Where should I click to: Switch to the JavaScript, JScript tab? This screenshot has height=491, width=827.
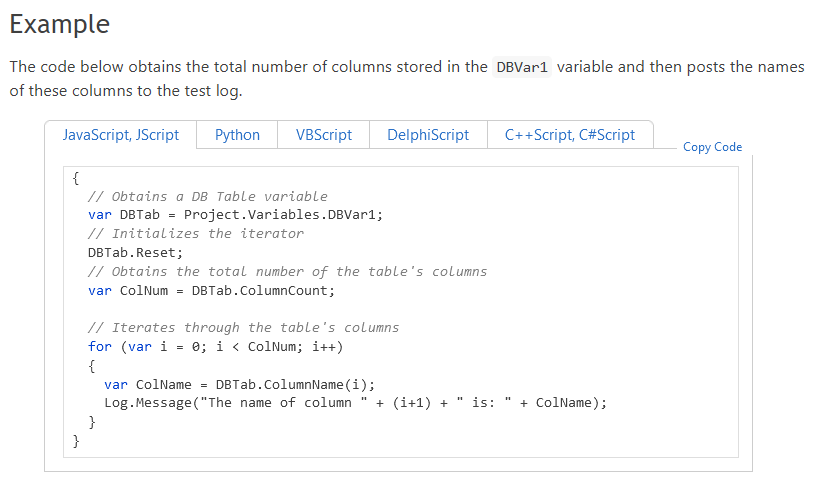pyautogui.click(x=121, y=135)
